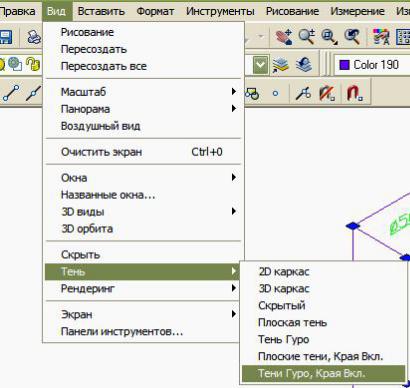The width and height of the screenshot is (410, 388).
Task: Select the real-time Pan hand tool
Action: point(284,37)
